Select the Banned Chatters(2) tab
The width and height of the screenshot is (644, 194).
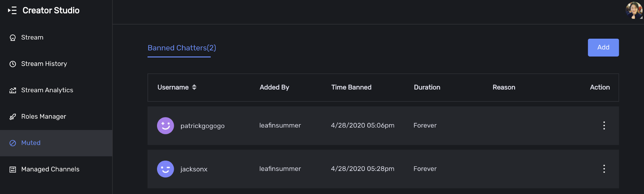(x=182, y=48)
